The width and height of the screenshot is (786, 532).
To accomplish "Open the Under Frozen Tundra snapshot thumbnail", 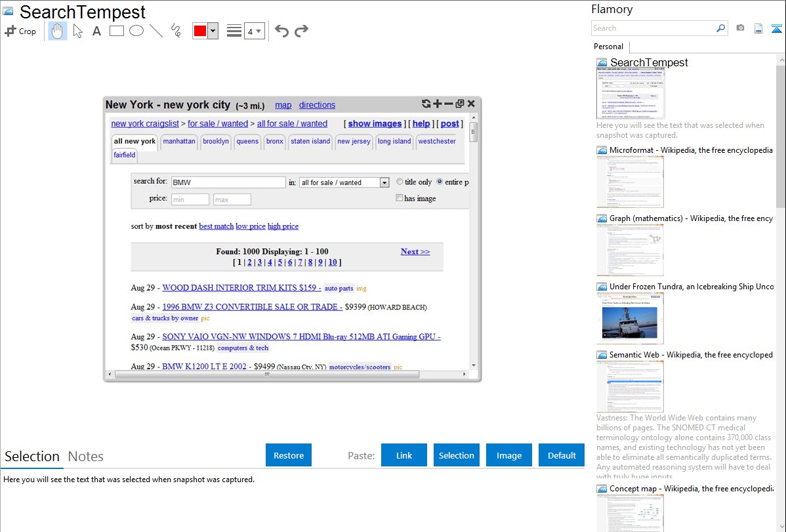I will coord(630,318).
